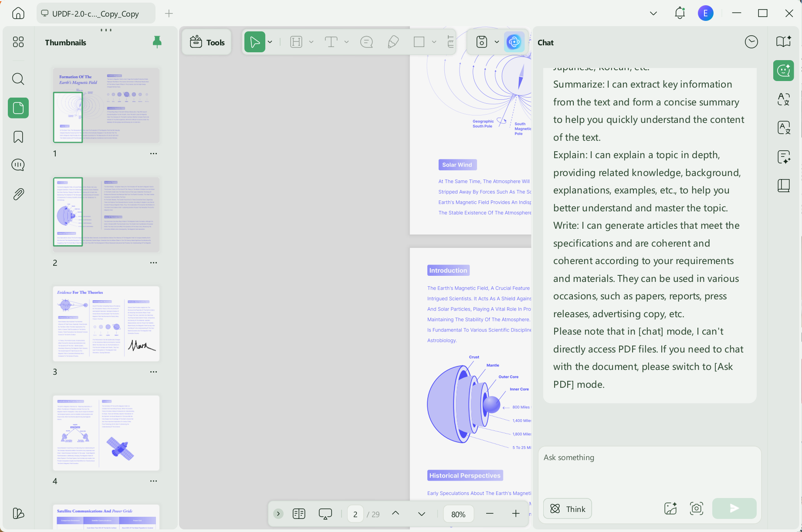Screen dimensions: 802x532
Task: Start slideshow presentation mode
Action: [325, 514]
